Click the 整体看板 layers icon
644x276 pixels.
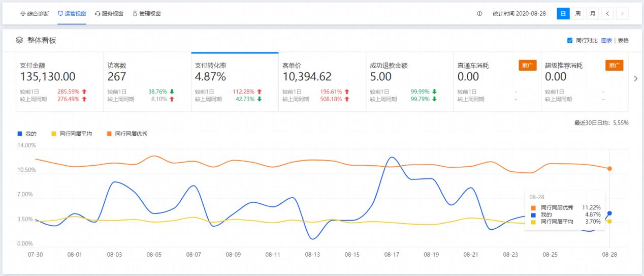pos(19,40)
